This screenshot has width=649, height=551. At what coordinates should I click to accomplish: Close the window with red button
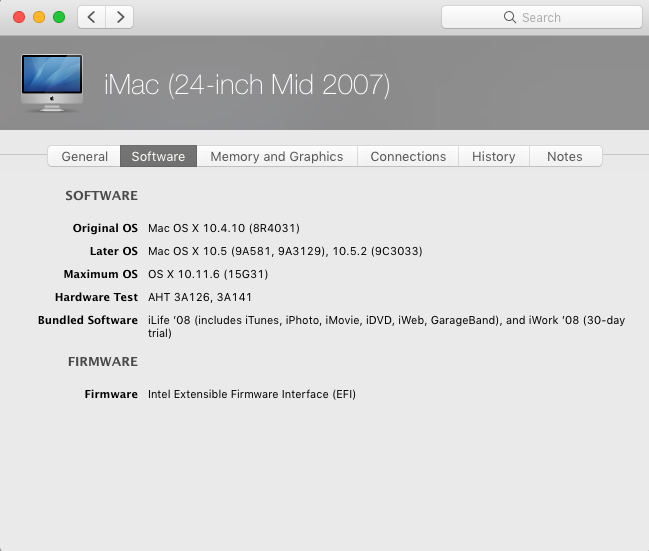[x=19, y=17]
